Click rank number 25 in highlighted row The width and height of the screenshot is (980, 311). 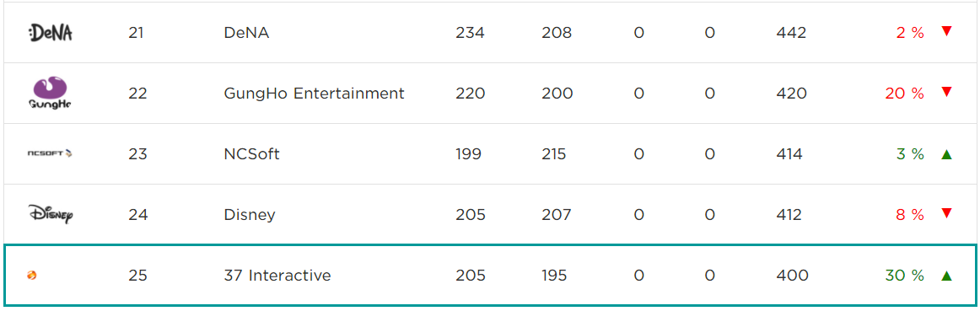pyautogui.click(x=137, y=276)
